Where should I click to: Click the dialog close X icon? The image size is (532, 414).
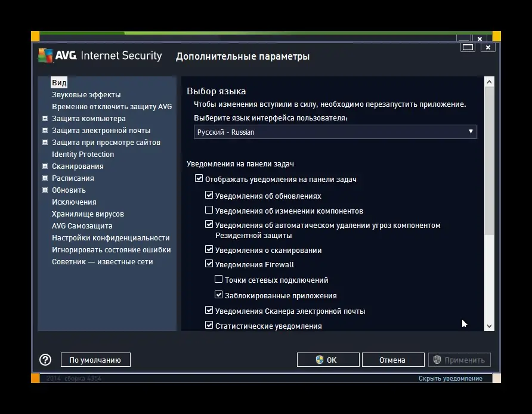click(x=488, y=47)
